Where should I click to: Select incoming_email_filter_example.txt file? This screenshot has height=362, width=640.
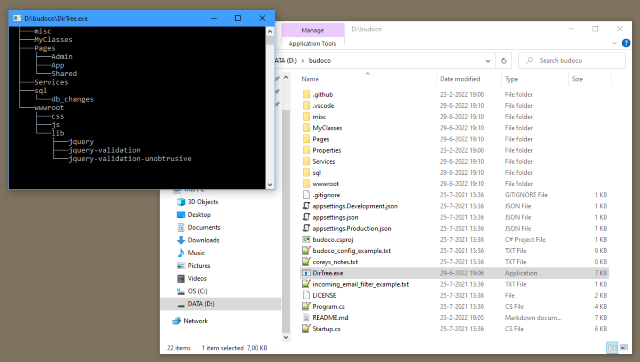pyautogui.click(x=361, y=284)
